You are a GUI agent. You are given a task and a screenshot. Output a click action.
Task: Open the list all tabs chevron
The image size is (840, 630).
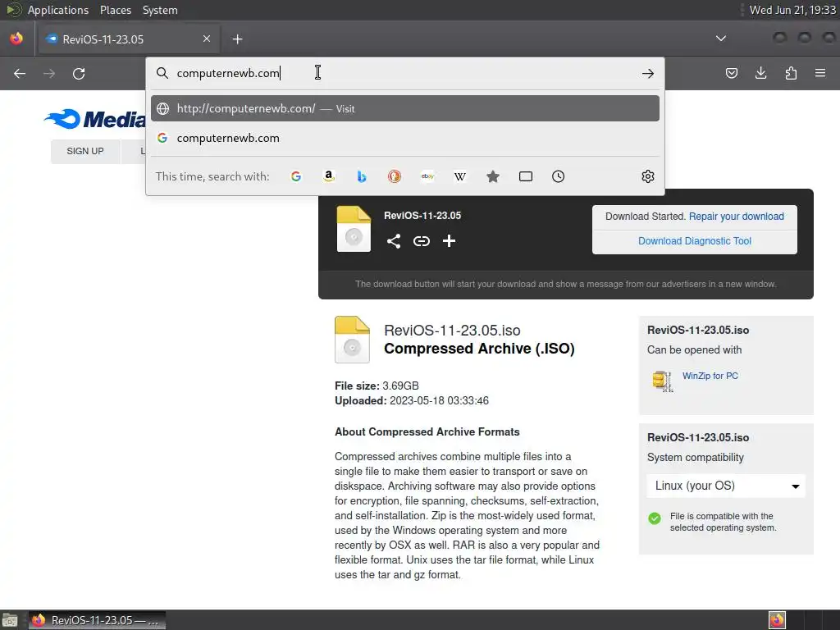[x=721, y=39]
